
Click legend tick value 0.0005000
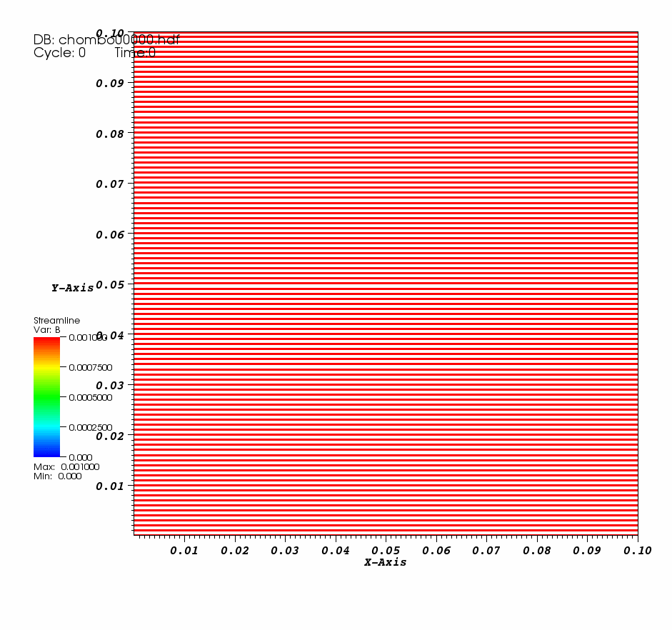click(x=91, y=398)
